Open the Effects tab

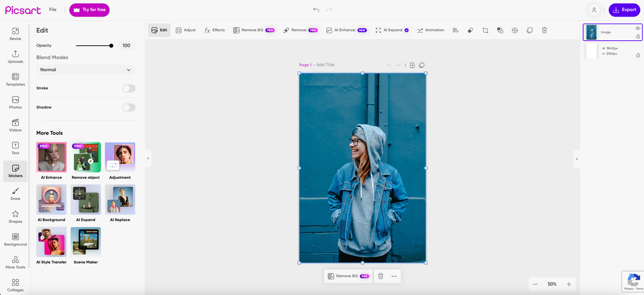tap(214, 30)
